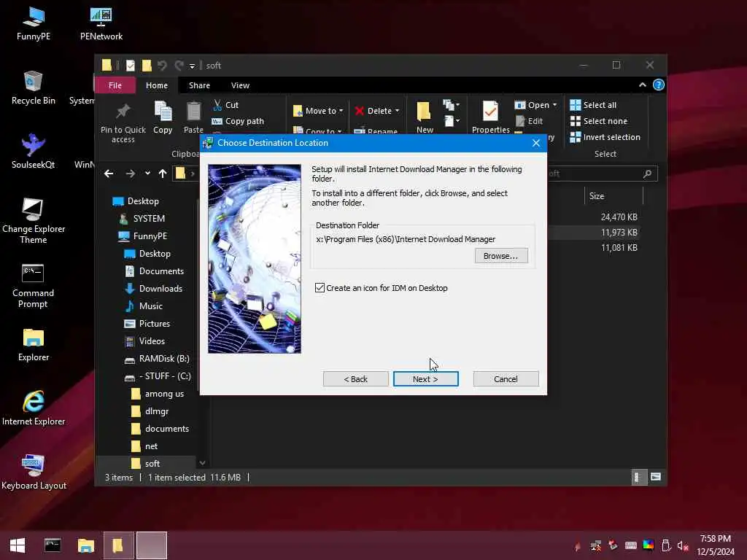The height and width of the screenshot is (560, 747).
Task: Click Invert selection in the ribbon
Action: point(605,137)
